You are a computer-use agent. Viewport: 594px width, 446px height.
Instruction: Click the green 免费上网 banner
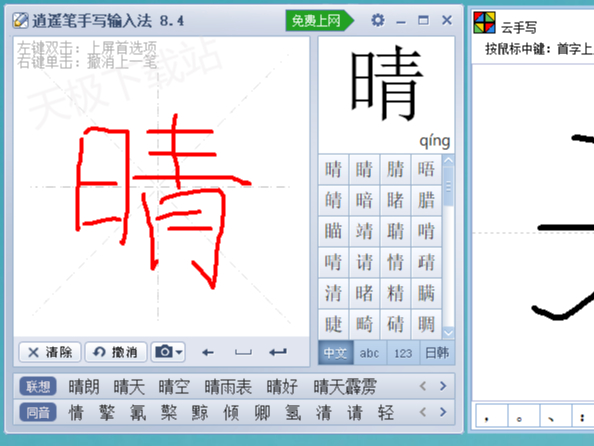pyautogui.click(x=319, y=20)
